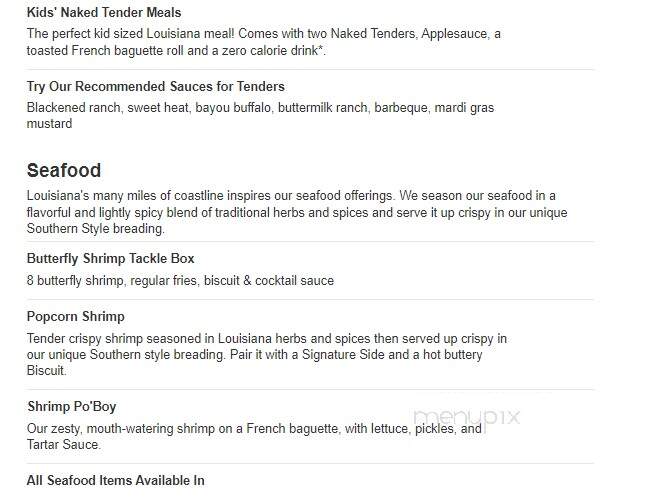Click the Shrimp Po'Boy description text
The height and width of the screenshot is (500, 646).
tap(254, 437)
